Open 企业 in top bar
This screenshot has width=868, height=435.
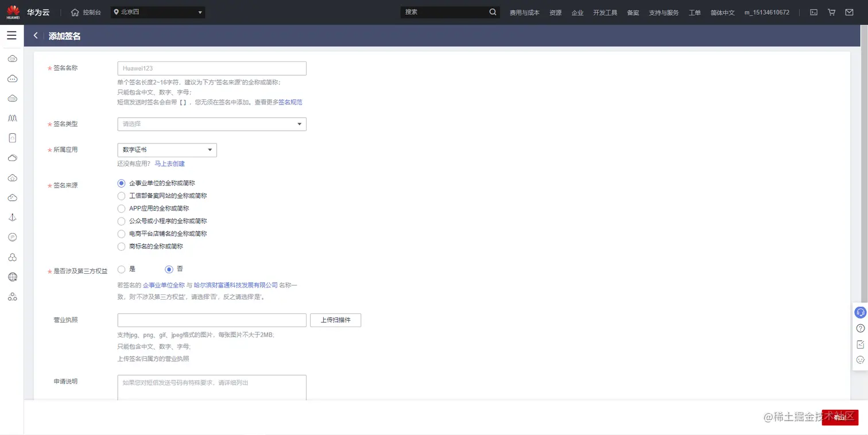[578, 13]
